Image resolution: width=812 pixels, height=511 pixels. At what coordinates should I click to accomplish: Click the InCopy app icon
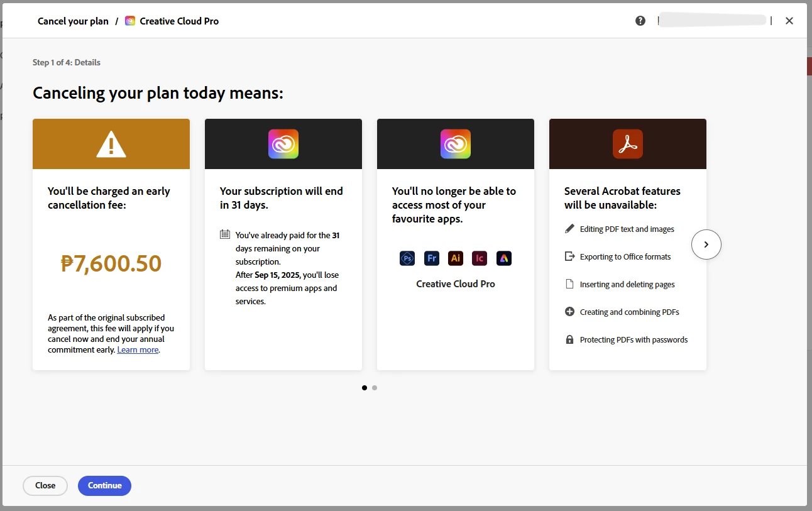pos(480,258)
